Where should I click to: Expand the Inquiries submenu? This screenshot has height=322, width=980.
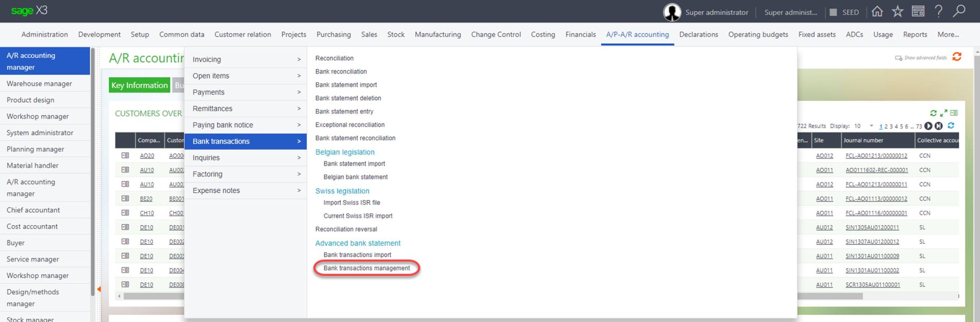coord(245,158)
